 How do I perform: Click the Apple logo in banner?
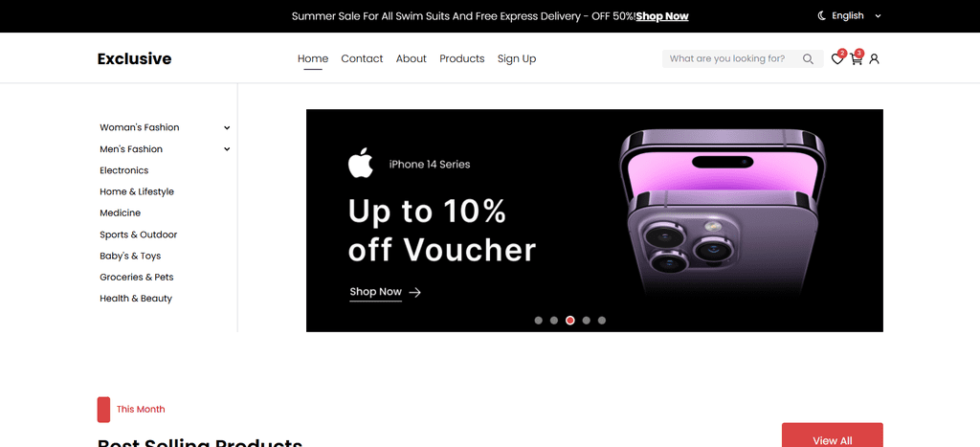coord(361,163)
